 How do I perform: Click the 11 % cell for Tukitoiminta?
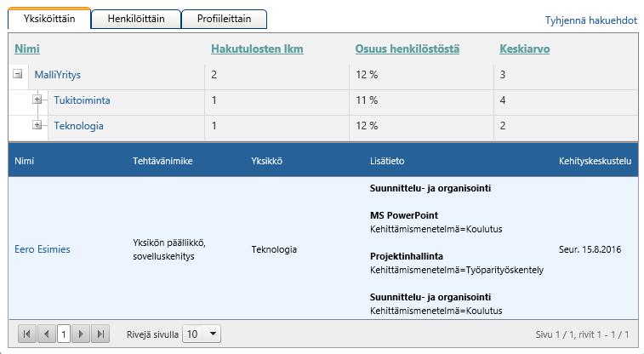[x=367, y=100]
